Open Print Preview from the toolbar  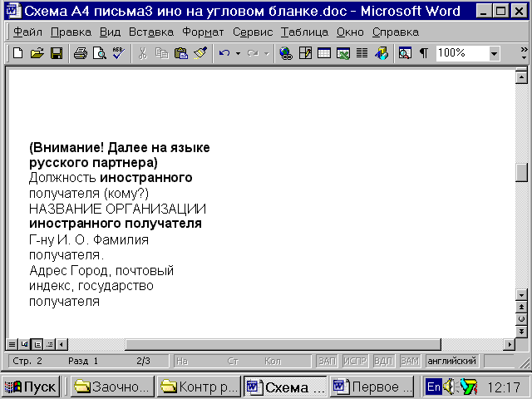tap(100, 53)
